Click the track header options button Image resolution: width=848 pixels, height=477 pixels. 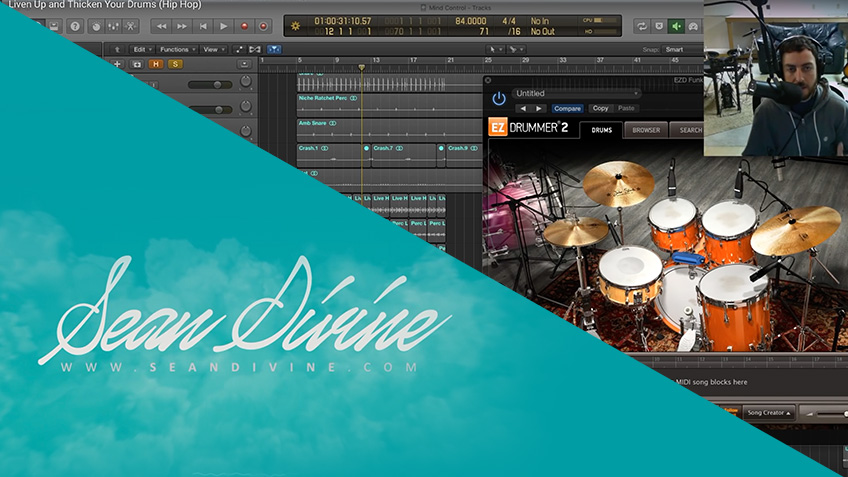click(244, 64)
